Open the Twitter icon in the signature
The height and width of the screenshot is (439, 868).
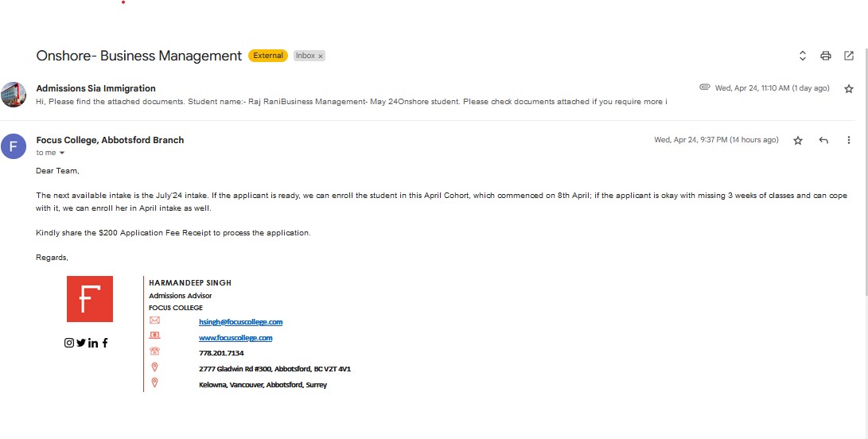tap(81, 343)
